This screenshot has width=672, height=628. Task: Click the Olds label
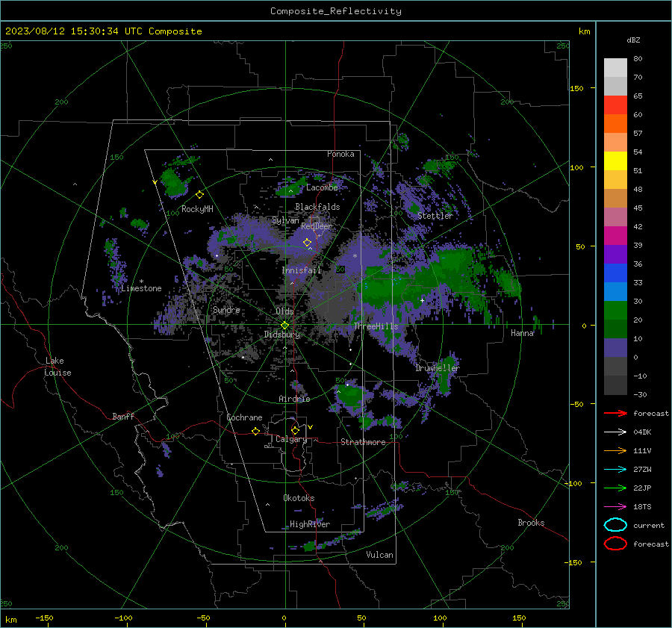284,311
